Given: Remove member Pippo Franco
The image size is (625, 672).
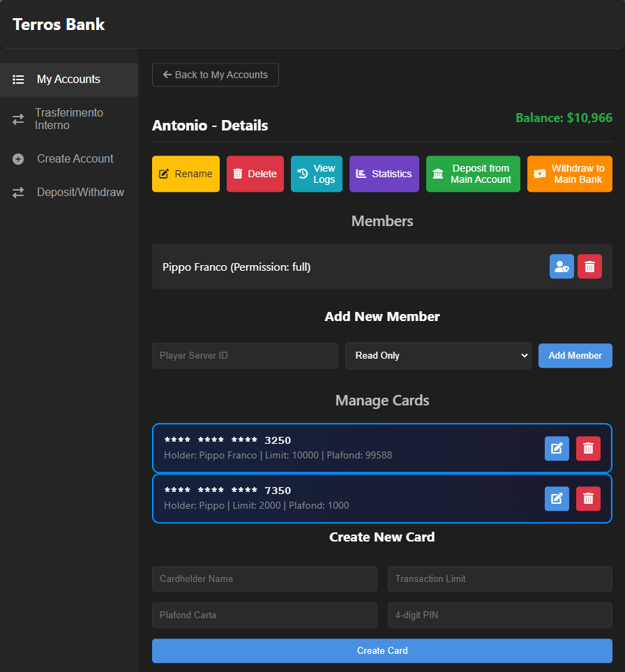Looking at the screenshot, I should [589, 267].
